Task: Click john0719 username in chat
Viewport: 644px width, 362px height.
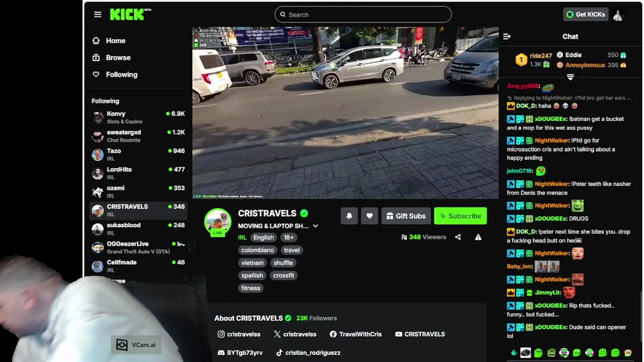Action: (x=519, y=171)
